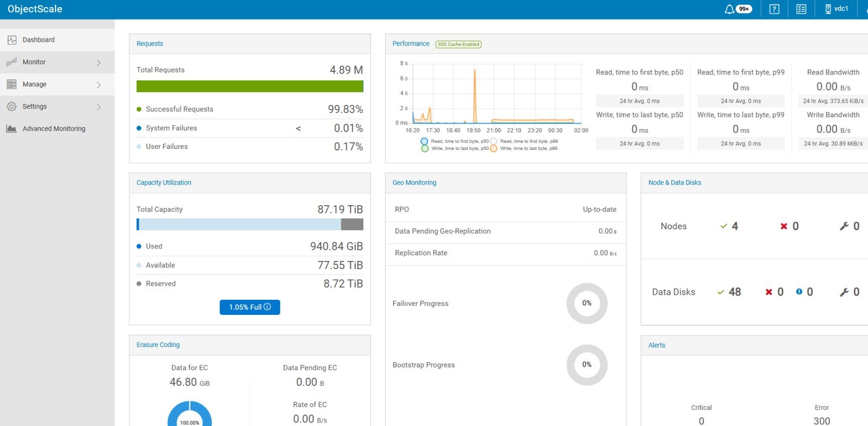Select Advanced Monitoring in sidebar

54,129
